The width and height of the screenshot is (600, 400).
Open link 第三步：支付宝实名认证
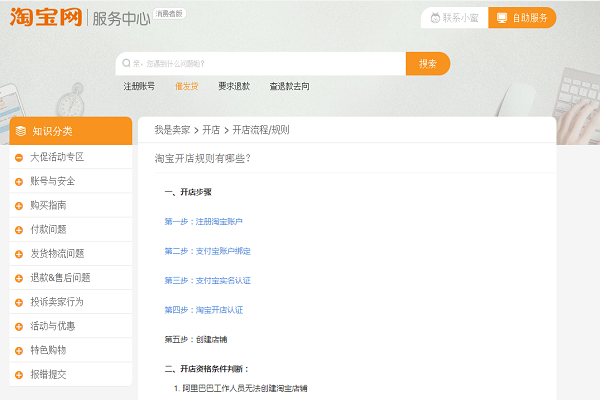coord(207,281)
